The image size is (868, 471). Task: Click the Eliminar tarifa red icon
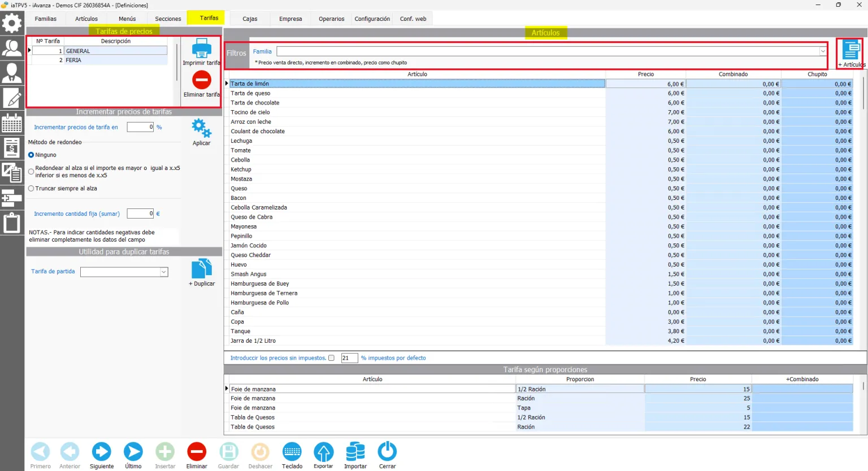[x=202, y=80]
